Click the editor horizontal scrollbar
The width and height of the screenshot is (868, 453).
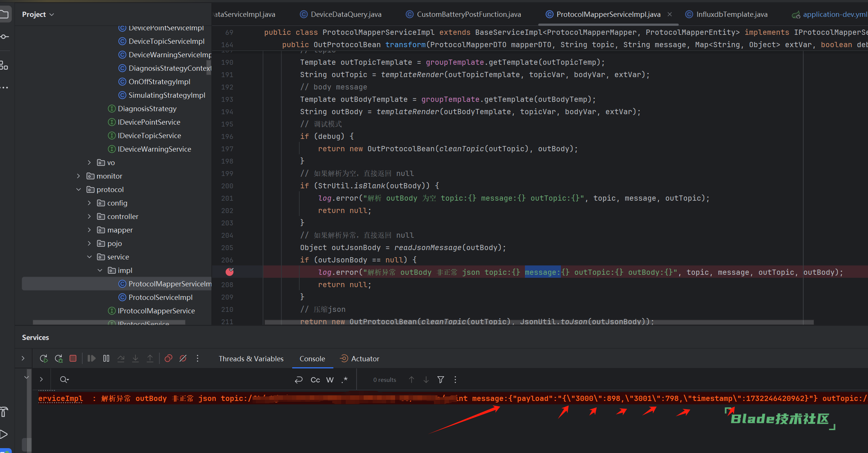(539, 322)
